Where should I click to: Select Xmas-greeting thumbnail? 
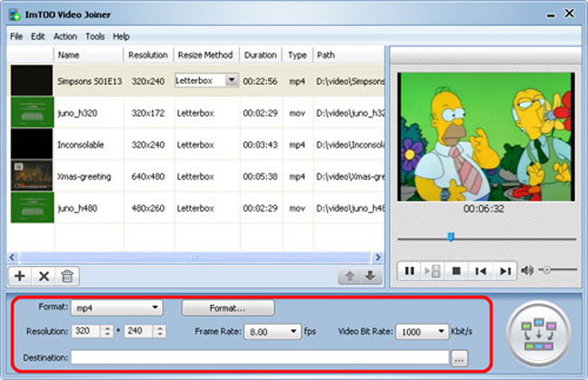coord(32,176)
